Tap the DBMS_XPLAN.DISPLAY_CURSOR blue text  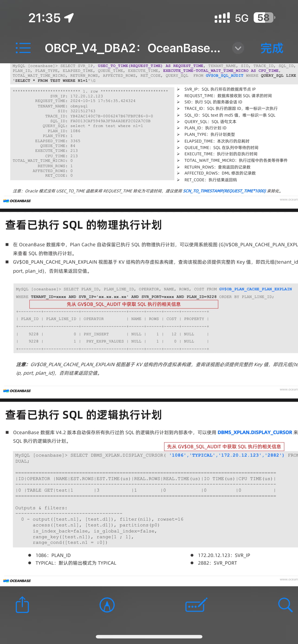point(255,432)
